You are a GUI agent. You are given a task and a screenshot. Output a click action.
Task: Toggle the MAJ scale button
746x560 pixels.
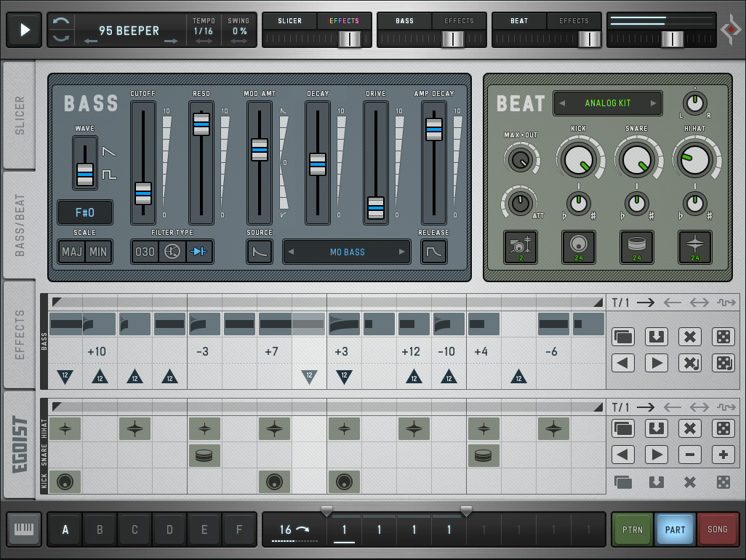click(72, 252)
